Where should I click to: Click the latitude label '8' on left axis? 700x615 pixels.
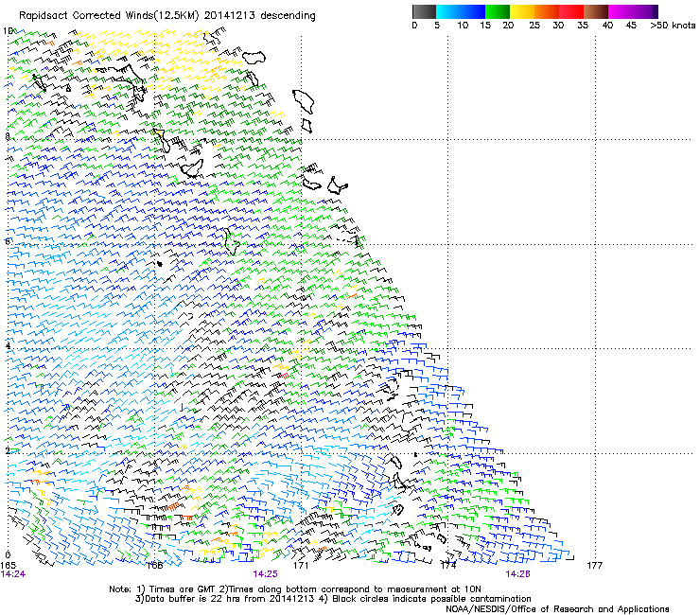point(8,136)
